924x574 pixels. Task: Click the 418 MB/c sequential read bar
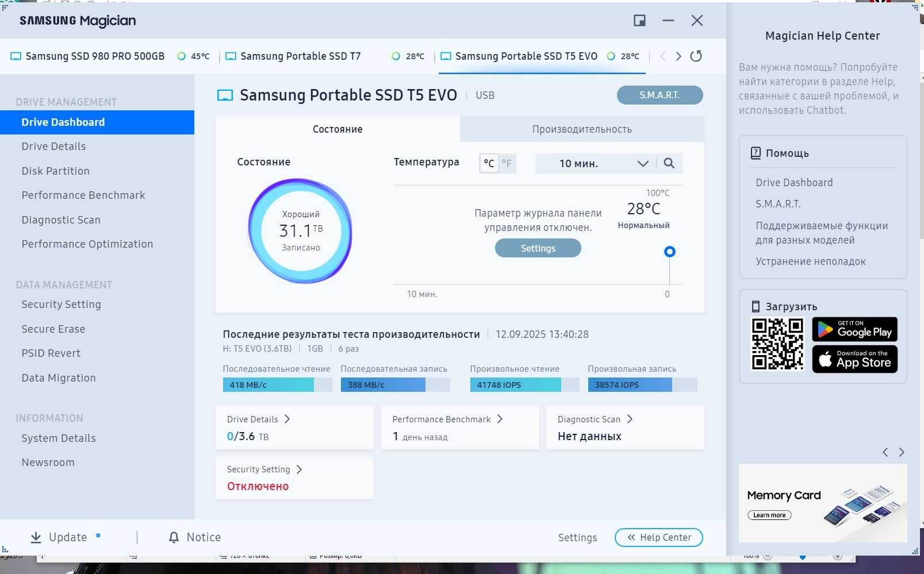(277, 385)
